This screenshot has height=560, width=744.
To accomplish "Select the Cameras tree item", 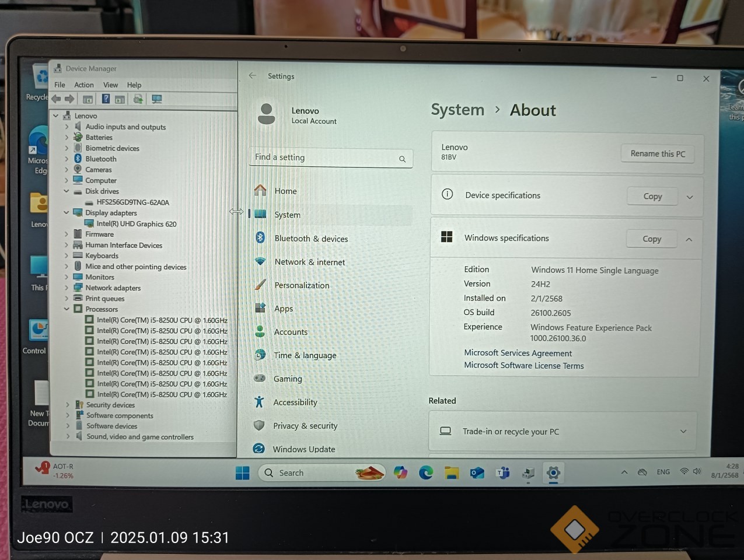I will click(x=98, y=170).
